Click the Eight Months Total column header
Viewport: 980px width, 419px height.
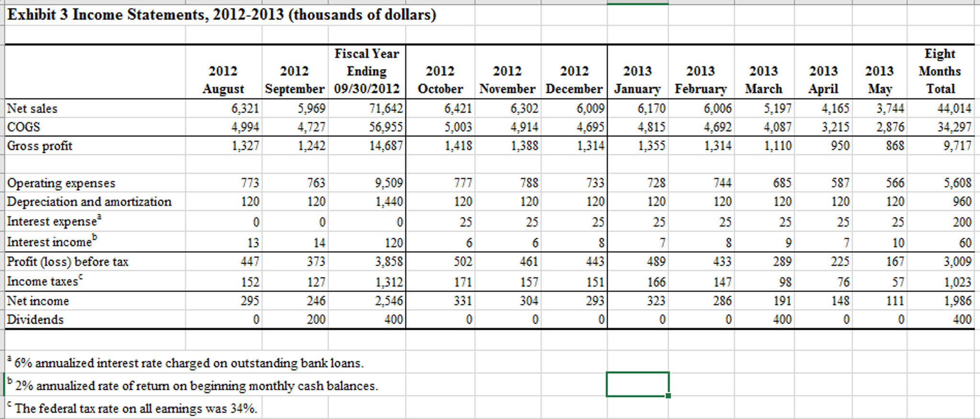(940, 71)
